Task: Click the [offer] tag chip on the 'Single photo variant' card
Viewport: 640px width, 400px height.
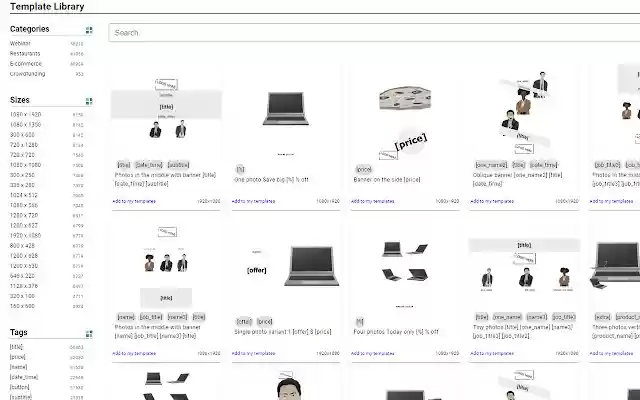Action: (x=244, y=321)
